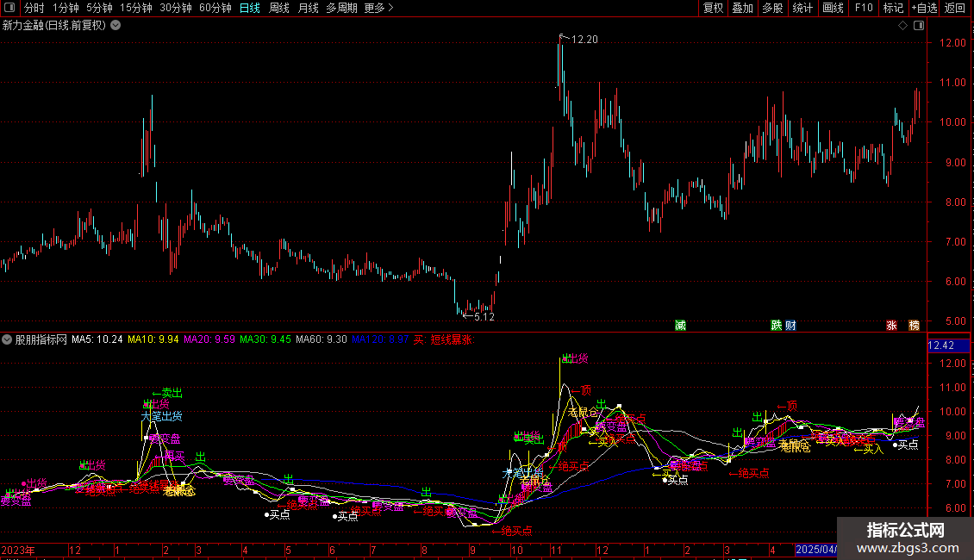Expand 更多 period options
Screen dimensions: 974x560
[x=378, y=8]
